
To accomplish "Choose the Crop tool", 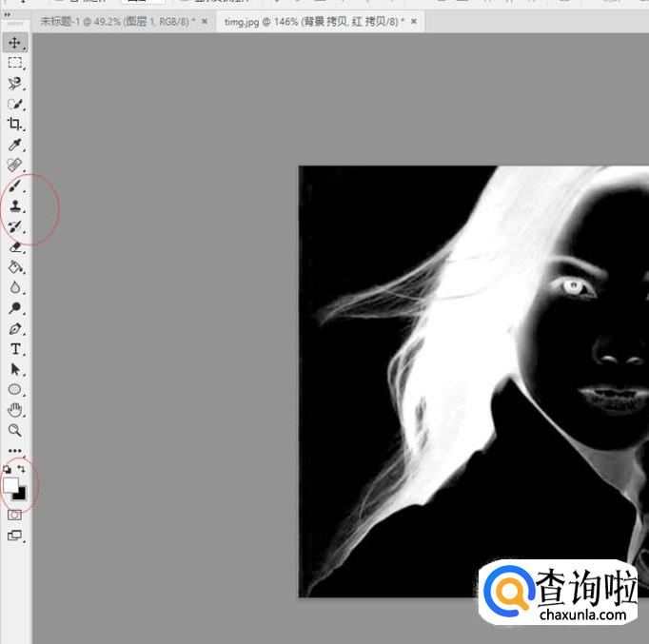I will point(15,125).
